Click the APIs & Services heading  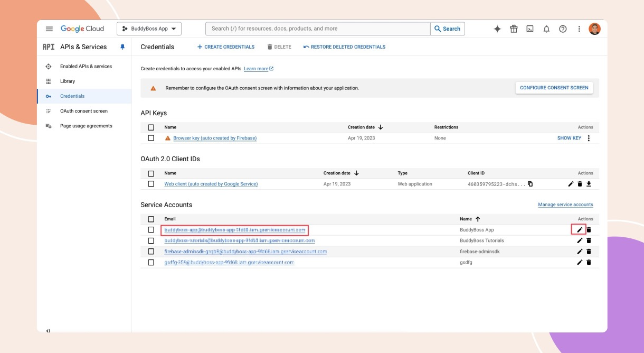[x=83, y=47]
